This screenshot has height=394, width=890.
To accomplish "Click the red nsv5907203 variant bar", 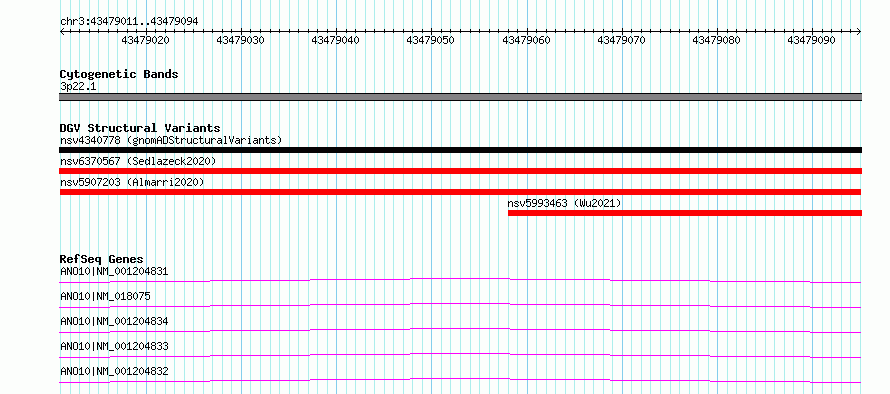I will (x=460, y=192).
